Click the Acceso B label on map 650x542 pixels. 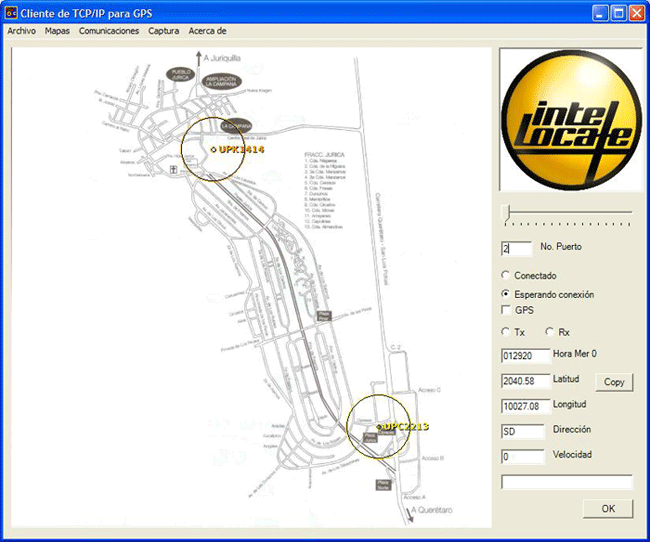(433, 458)
